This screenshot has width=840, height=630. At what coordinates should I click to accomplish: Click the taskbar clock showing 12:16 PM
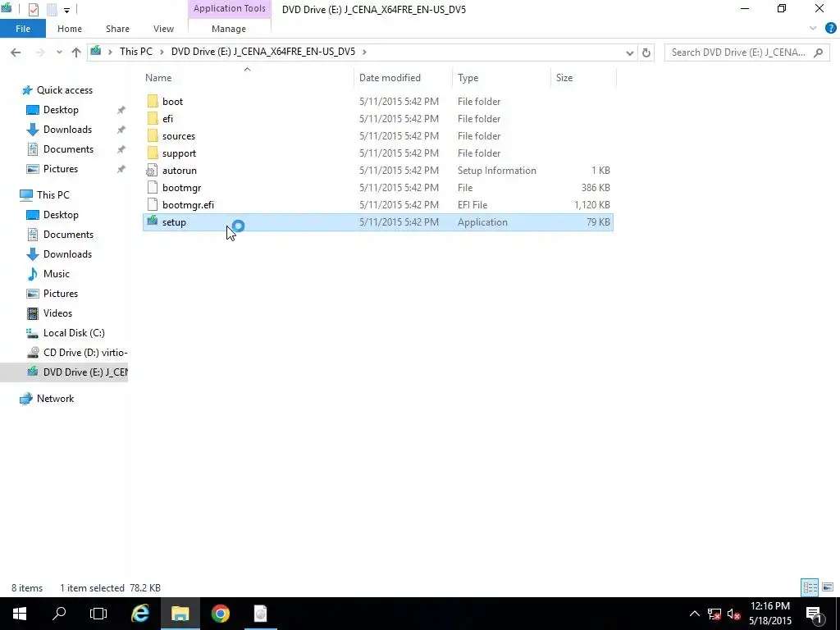[x=769, y=614]
